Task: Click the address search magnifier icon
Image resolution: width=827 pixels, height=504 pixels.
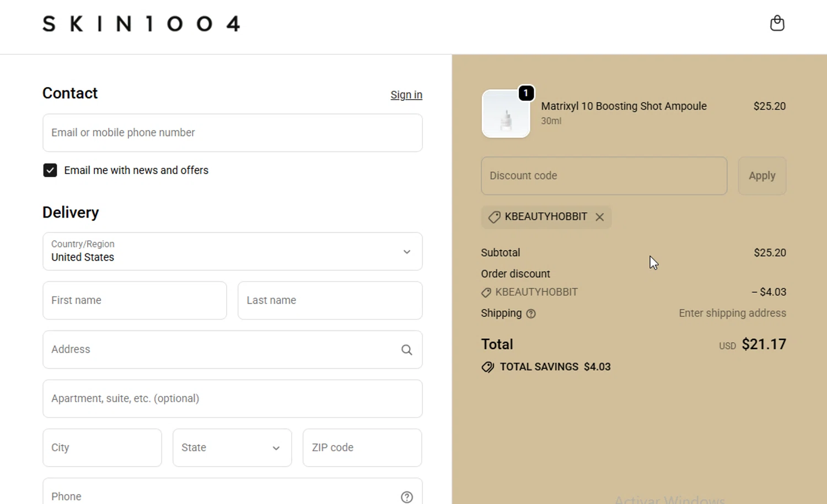Action: (x=407, y=350)
